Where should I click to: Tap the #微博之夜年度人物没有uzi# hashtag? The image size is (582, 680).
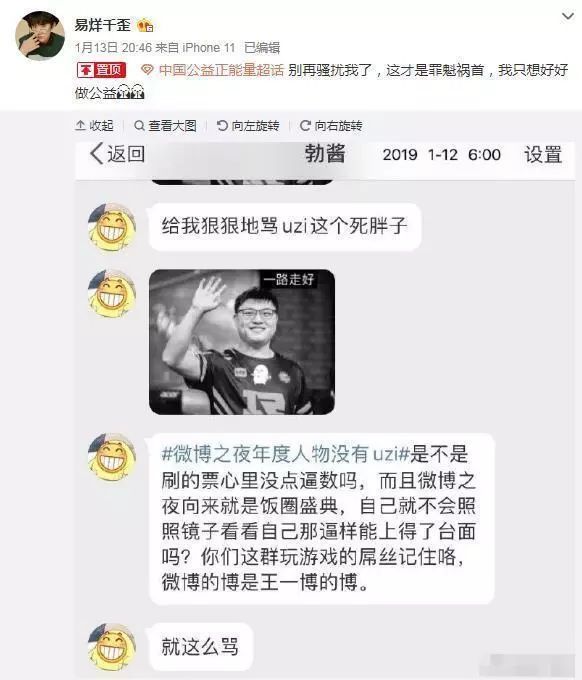pos(286,454)
